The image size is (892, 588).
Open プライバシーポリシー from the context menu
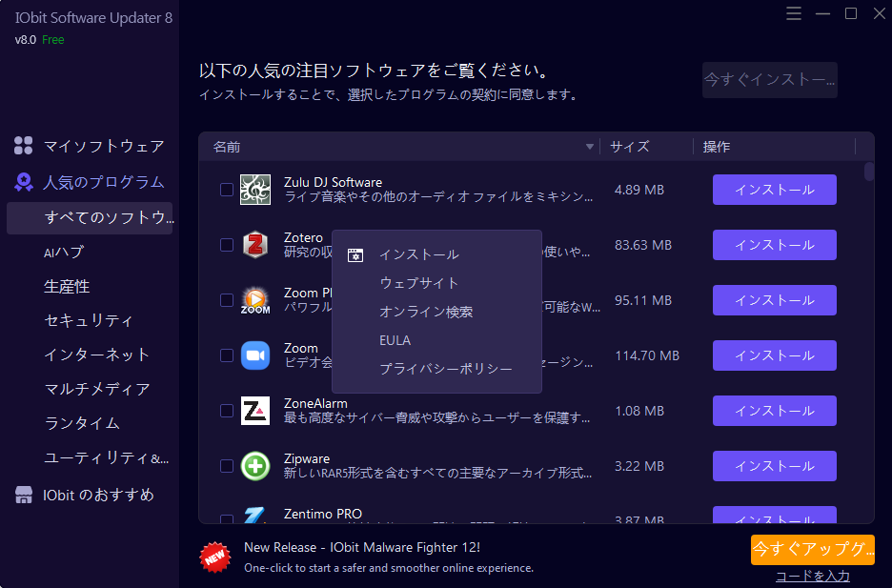coord(436,369)
